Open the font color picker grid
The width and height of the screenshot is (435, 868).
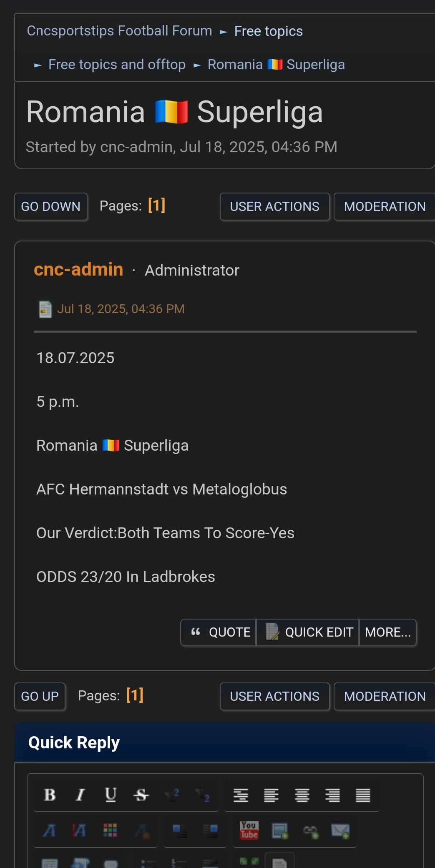tap(110, 830)
